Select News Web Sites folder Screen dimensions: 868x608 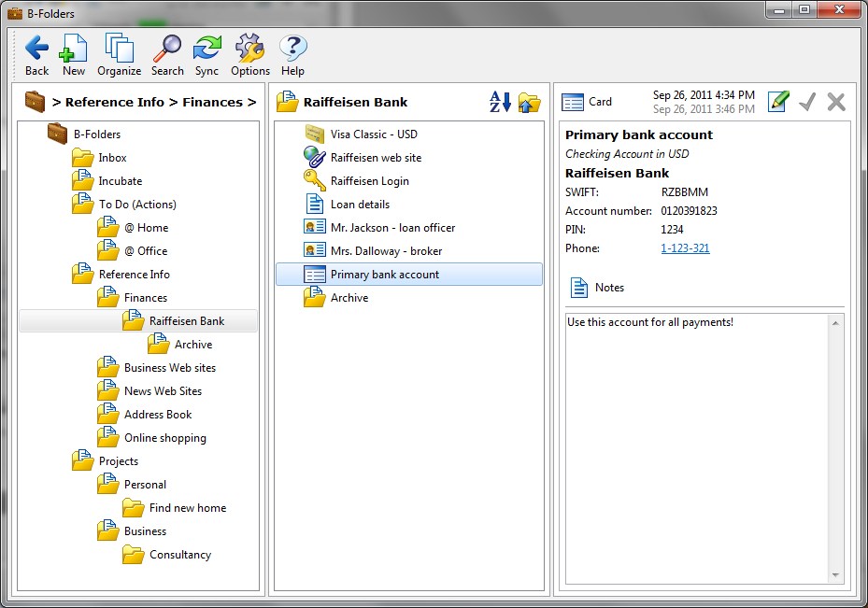[150, 391]
